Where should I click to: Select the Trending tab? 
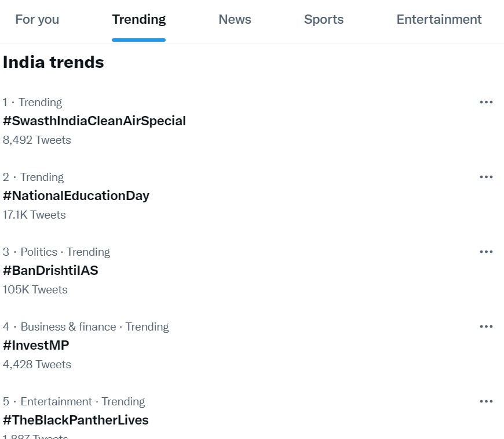pos(139,20)
